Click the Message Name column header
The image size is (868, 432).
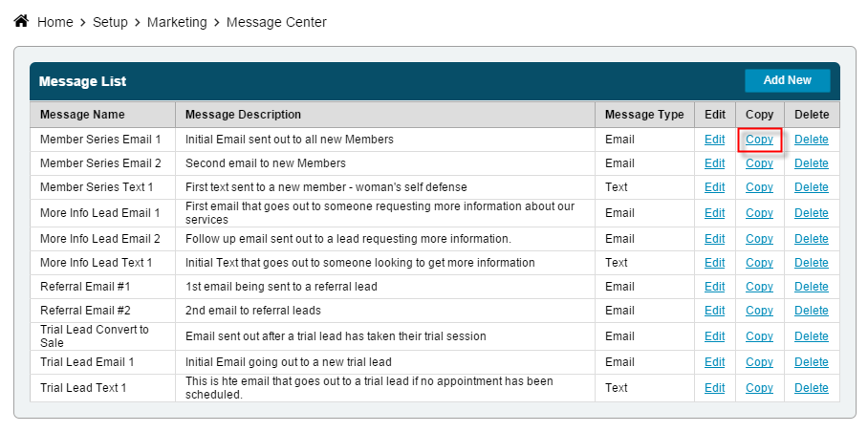[x=82, y=115]
